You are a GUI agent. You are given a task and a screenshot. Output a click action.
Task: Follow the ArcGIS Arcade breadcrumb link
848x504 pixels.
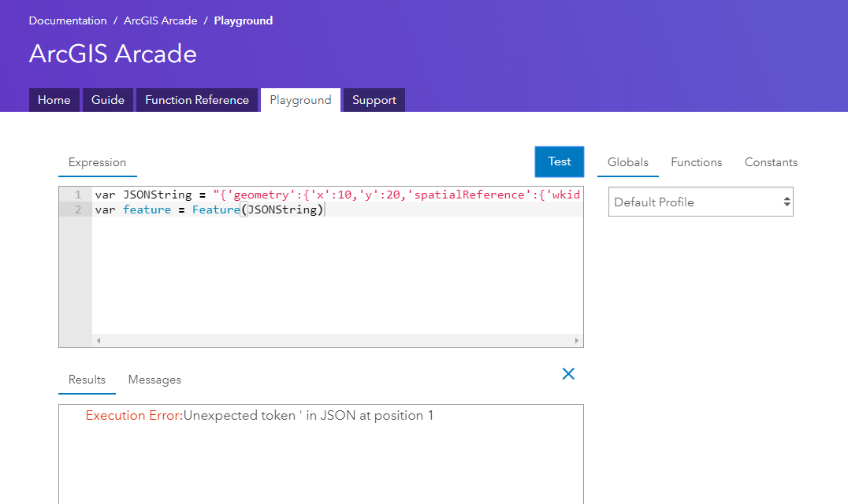(x=161, y=20)
